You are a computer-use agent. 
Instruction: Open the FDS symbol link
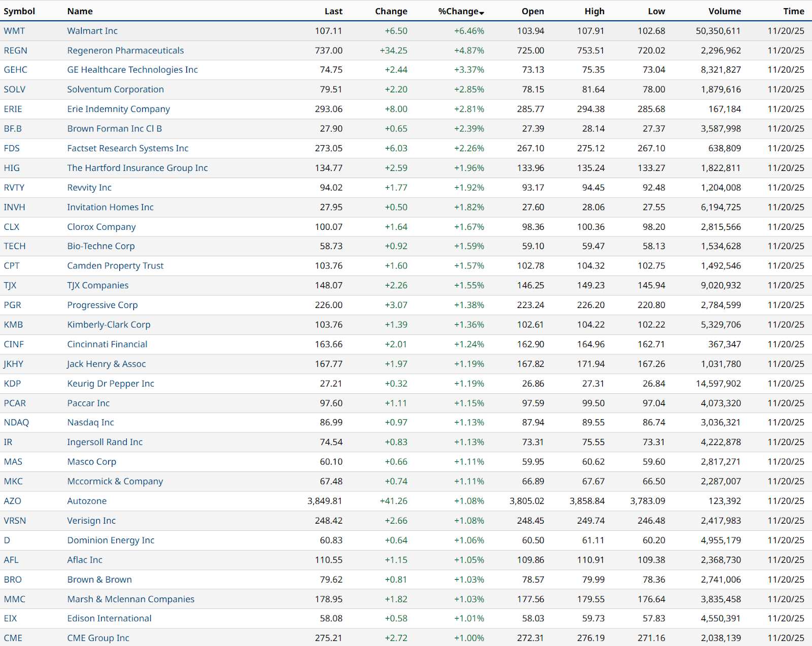point(12,149)
